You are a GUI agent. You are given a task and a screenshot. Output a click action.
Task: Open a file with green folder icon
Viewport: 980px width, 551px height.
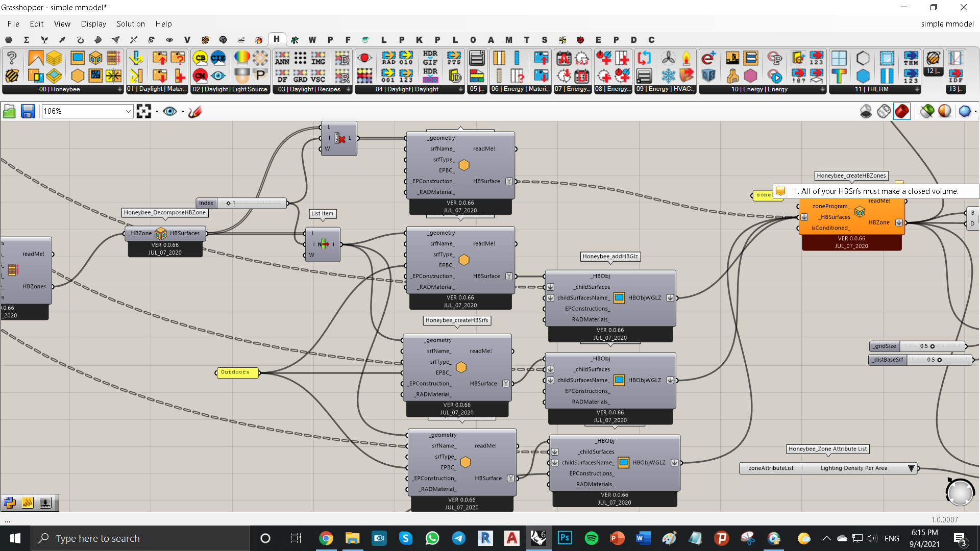[x=9, y=111]
